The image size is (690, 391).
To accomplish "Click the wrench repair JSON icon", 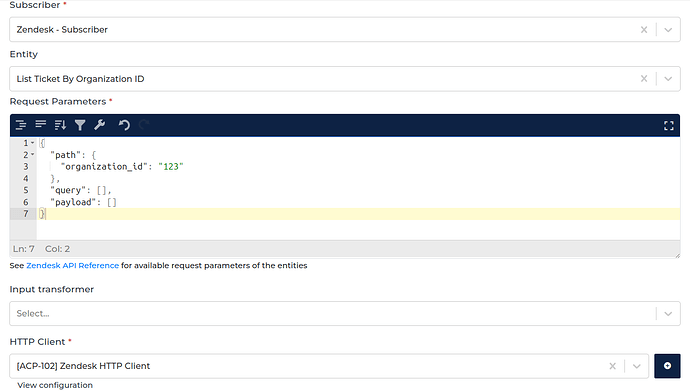I will point(100,125).
